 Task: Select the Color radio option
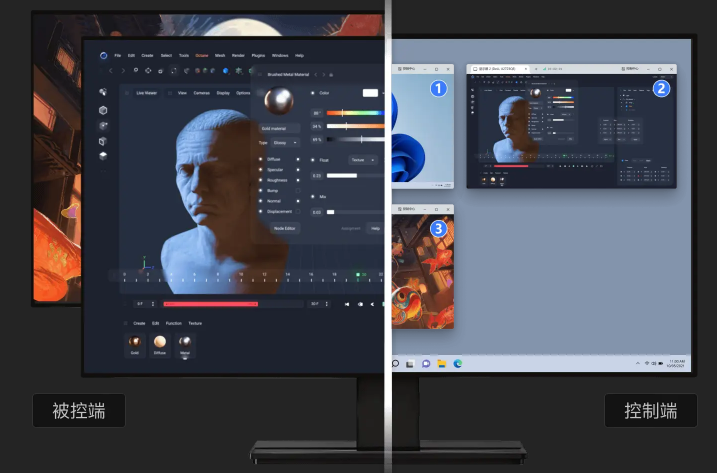click(313, 93)
